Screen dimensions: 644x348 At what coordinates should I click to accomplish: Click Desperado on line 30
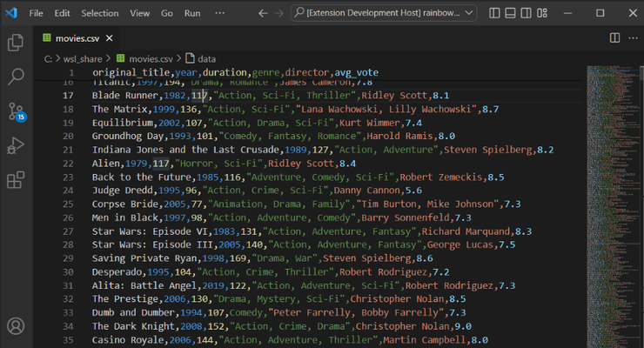(117, 272)
